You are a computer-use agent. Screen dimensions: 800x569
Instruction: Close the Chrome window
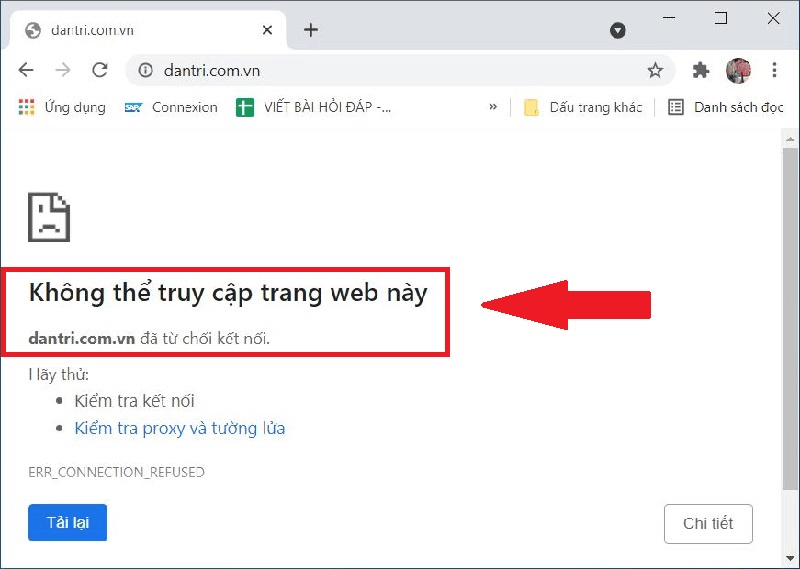click(773, 18)
